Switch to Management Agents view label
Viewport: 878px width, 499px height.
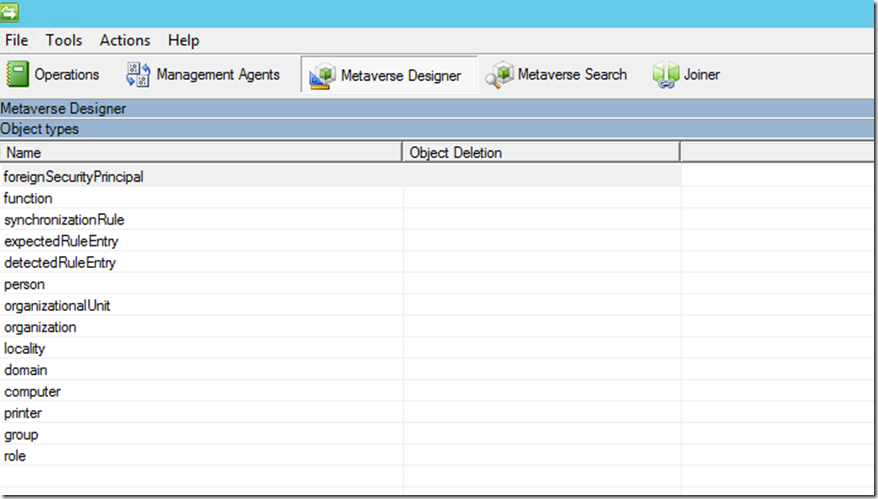pos(218,74)
